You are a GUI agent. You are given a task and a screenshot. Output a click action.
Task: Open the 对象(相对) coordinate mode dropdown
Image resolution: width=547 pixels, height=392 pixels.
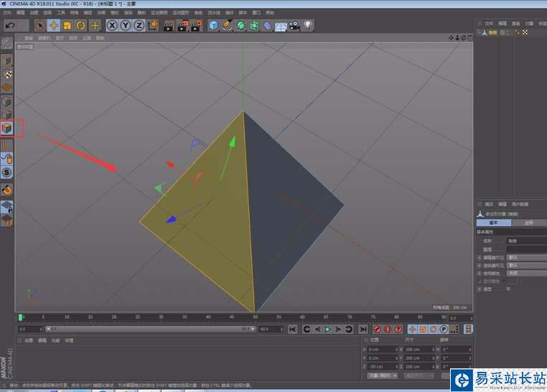point(383,375)
